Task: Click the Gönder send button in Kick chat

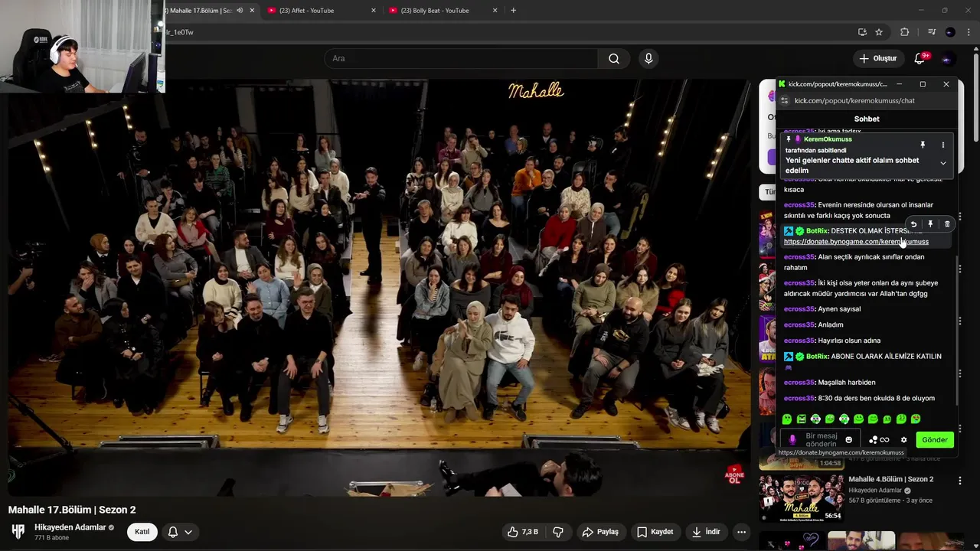Action: tap(934, 439)
